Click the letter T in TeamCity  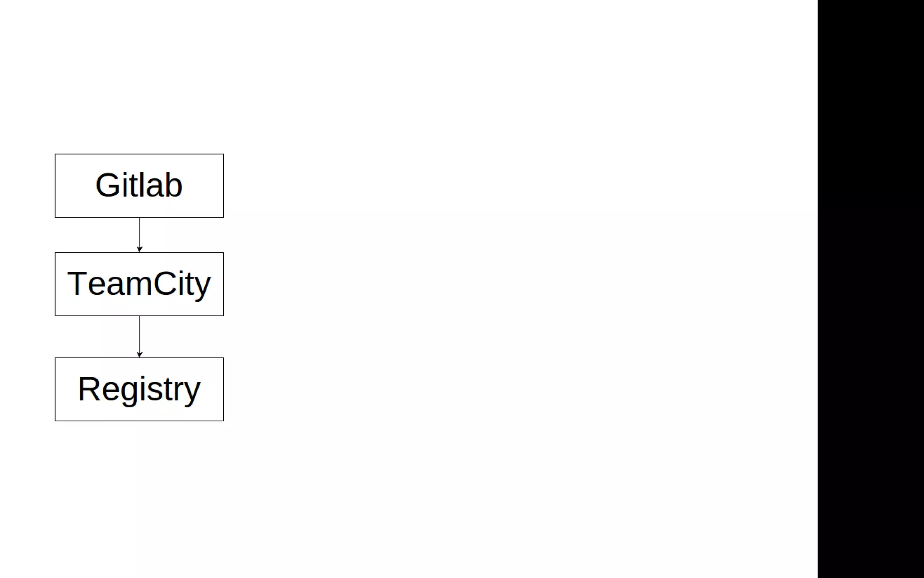77,283
